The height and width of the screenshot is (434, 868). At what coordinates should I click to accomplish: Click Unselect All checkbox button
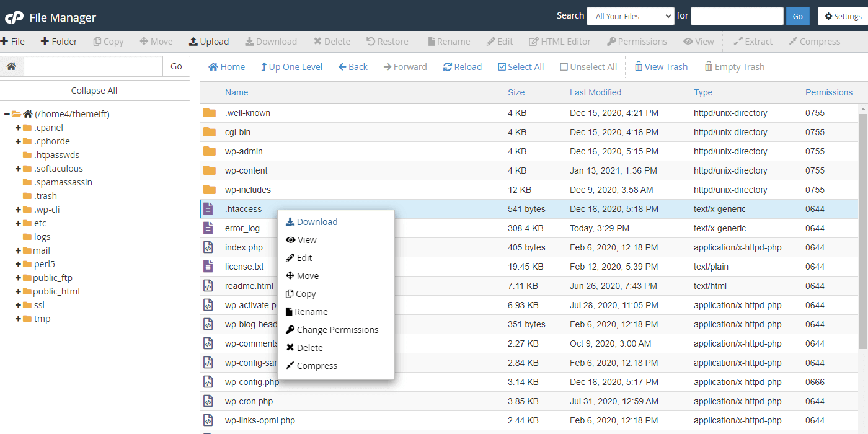pos(588,67)
